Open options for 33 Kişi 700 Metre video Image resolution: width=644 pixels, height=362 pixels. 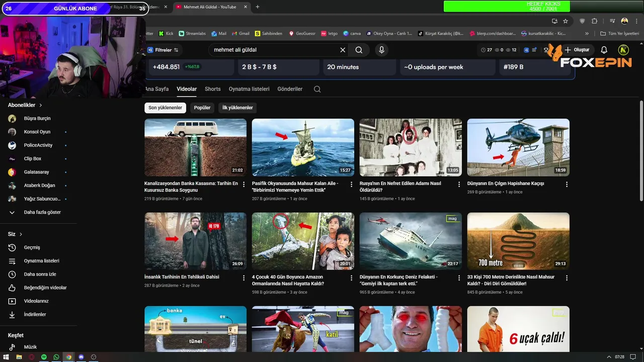[x=567, y=278]
